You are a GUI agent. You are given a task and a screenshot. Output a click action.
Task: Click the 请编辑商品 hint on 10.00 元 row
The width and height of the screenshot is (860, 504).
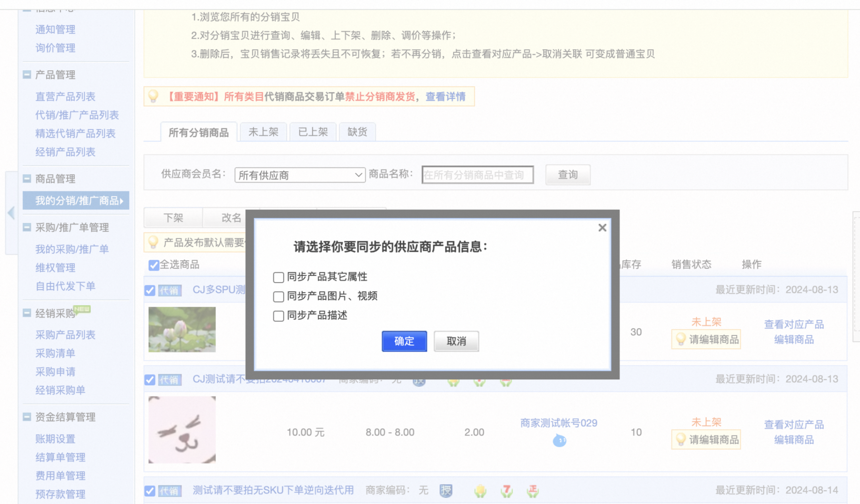(x=706, y=440)
